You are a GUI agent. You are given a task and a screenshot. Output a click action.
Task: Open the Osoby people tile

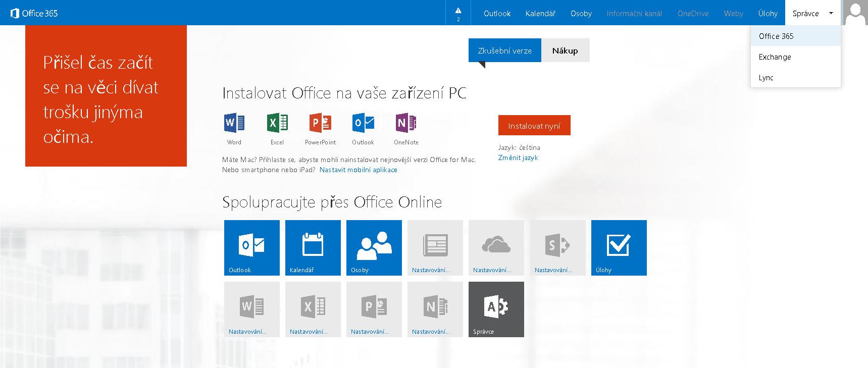coord(374,248)
